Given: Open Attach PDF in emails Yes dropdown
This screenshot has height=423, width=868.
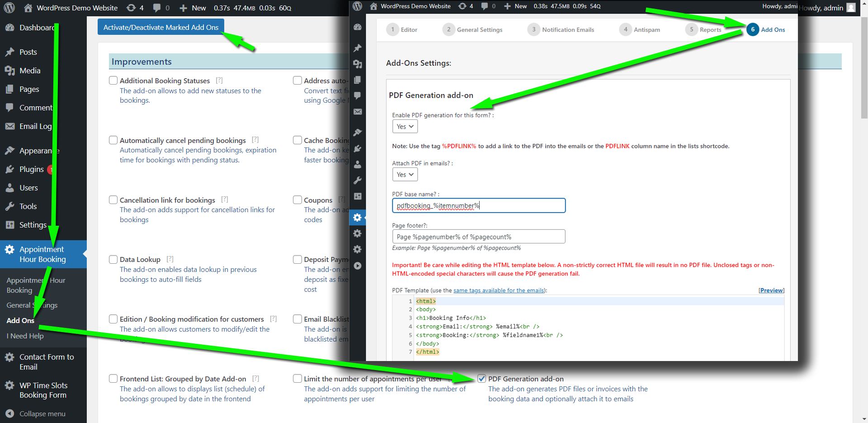Looking at the screenshot, I should click(x=405, y=175).
